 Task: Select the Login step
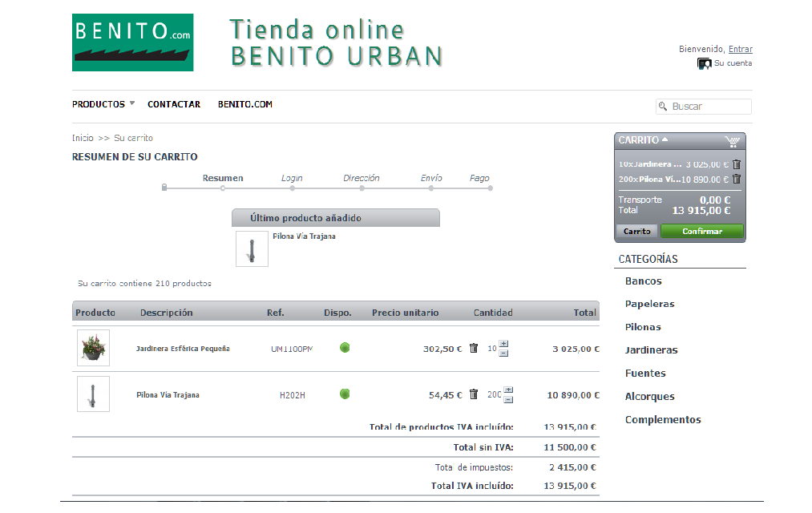[292, 178]
